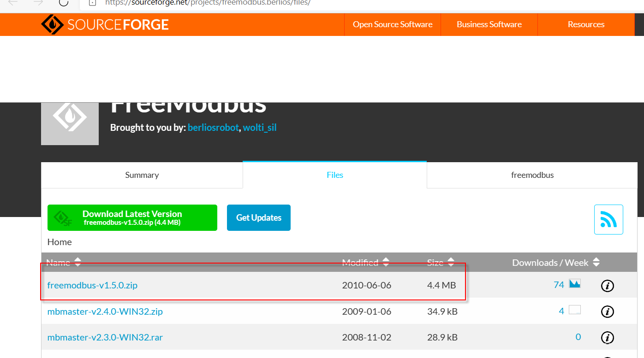The height and width of the screenshot is (358, 644).
Task: Open the Resources menu
Action: (586, 24)
